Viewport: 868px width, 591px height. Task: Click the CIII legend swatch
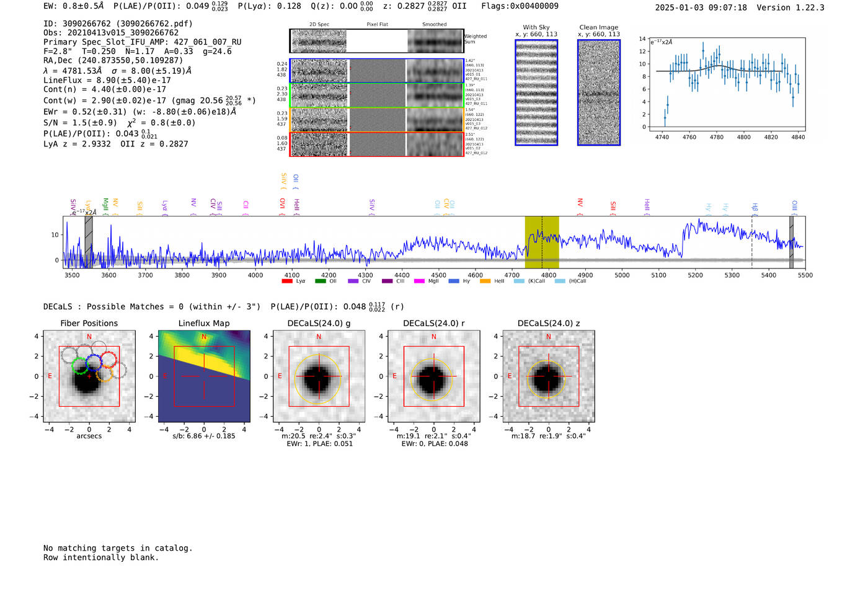tap(387, 281)
